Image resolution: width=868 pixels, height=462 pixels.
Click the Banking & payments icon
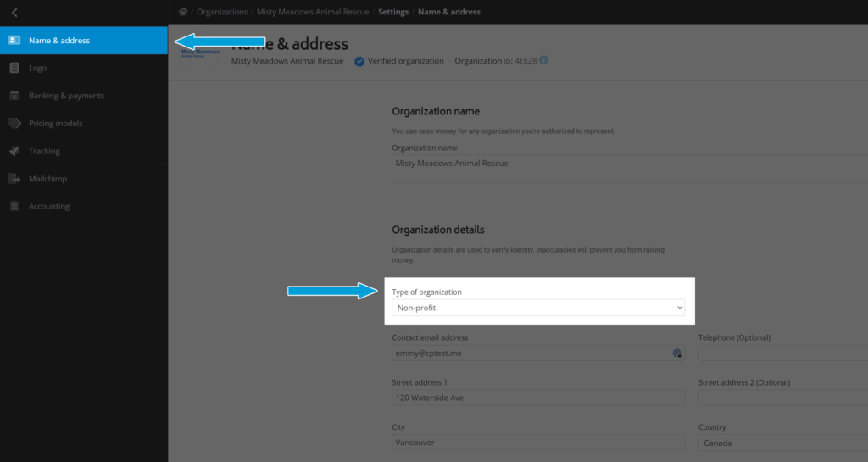tap(14, 95)
